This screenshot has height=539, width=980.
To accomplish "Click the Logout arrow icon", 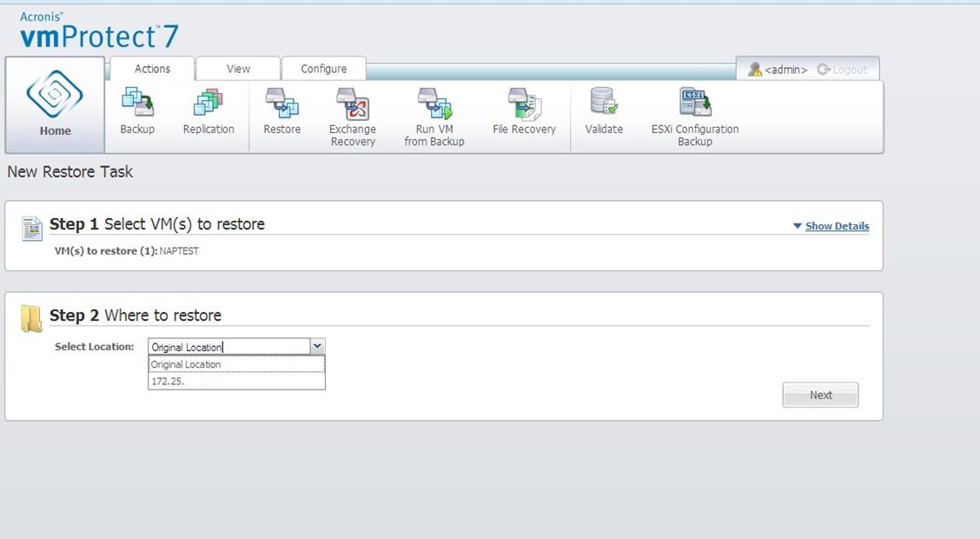I will 824,69.
